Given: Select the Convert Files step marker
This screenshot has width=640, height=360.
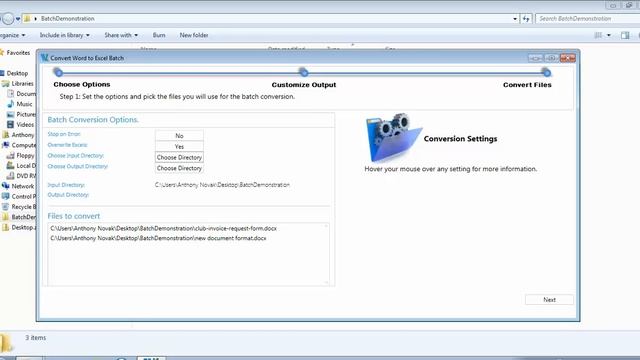Looking at the screenshot, I should pyautogui.click(x=546, y=73).
